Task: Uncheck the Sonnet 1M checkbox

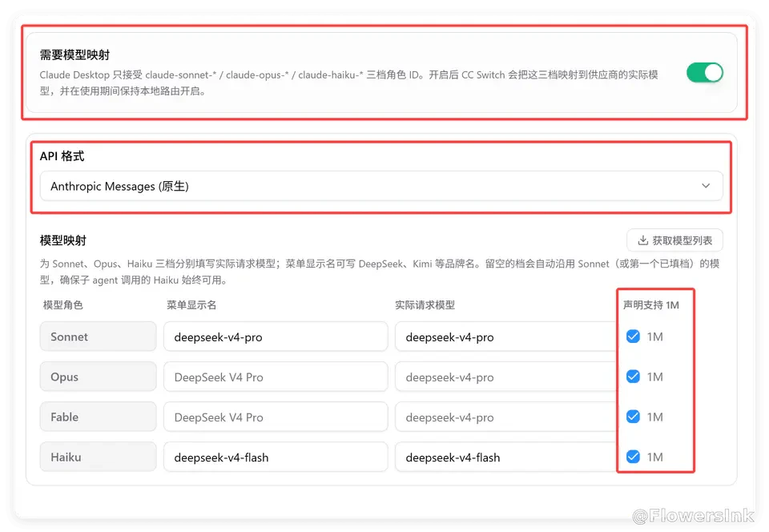Action: pos(633,337)
